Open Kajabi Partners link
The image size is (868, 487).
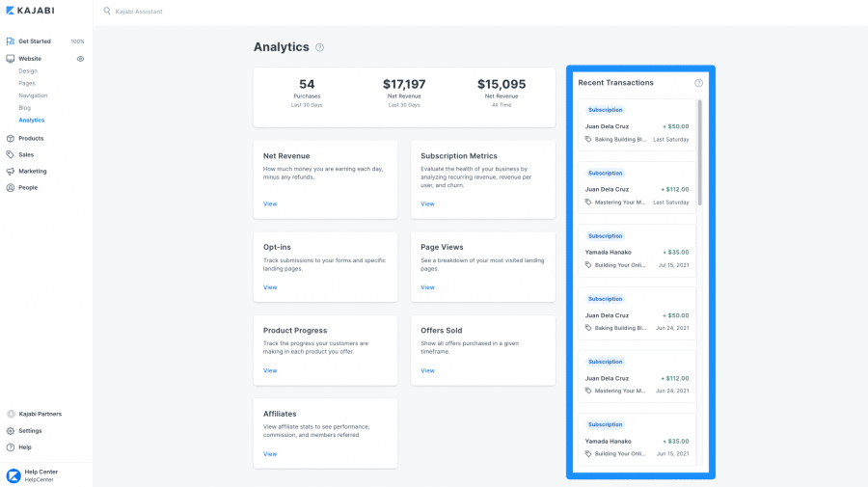[40, 414]
